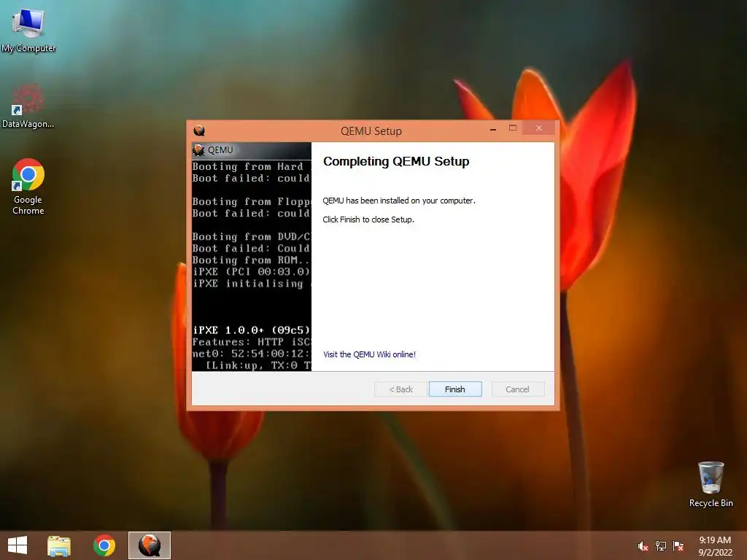Screen dimensions: 747x560
Task: Click 'Click Finish to close Setup.' text
Action: click(368, 219)
